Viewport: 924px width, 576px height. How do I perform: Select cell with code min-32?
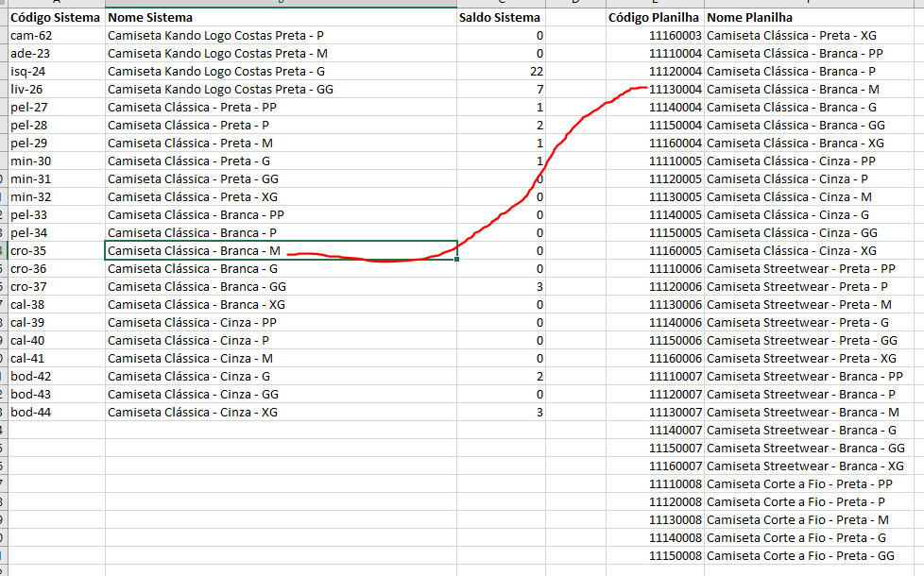click(x=57, y=197)
